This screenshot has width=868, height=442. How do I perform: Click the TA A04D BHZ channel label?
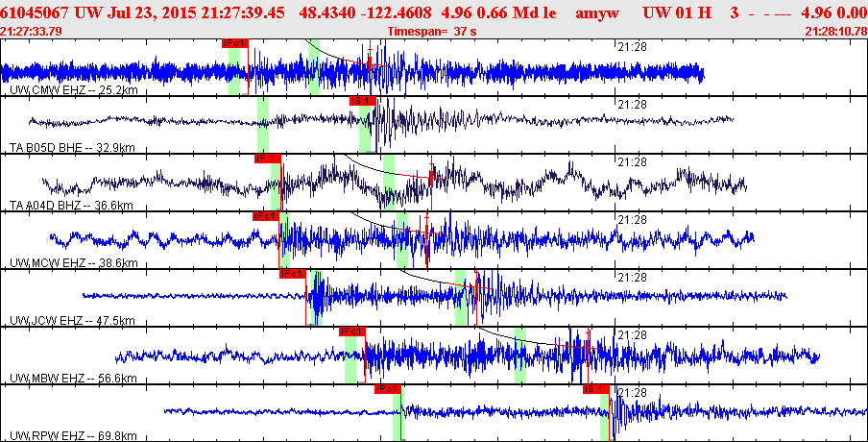(71, 206)
